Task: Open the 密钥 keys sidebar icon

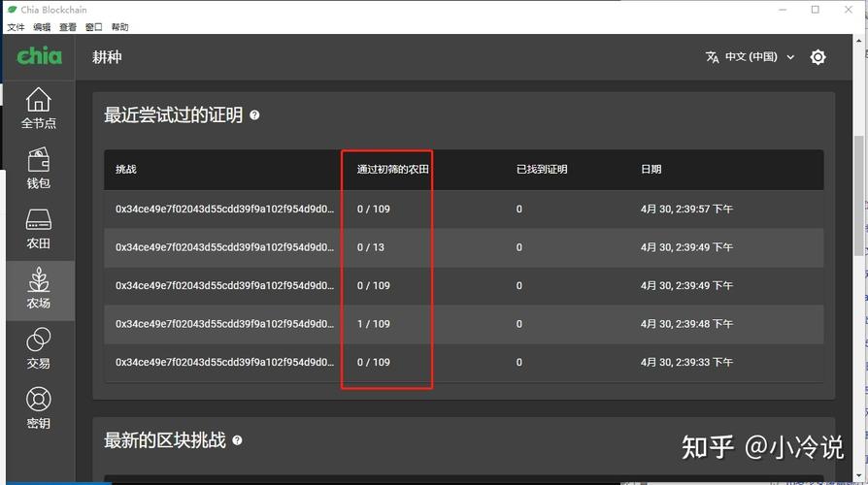Action: [x=38, y=408]
